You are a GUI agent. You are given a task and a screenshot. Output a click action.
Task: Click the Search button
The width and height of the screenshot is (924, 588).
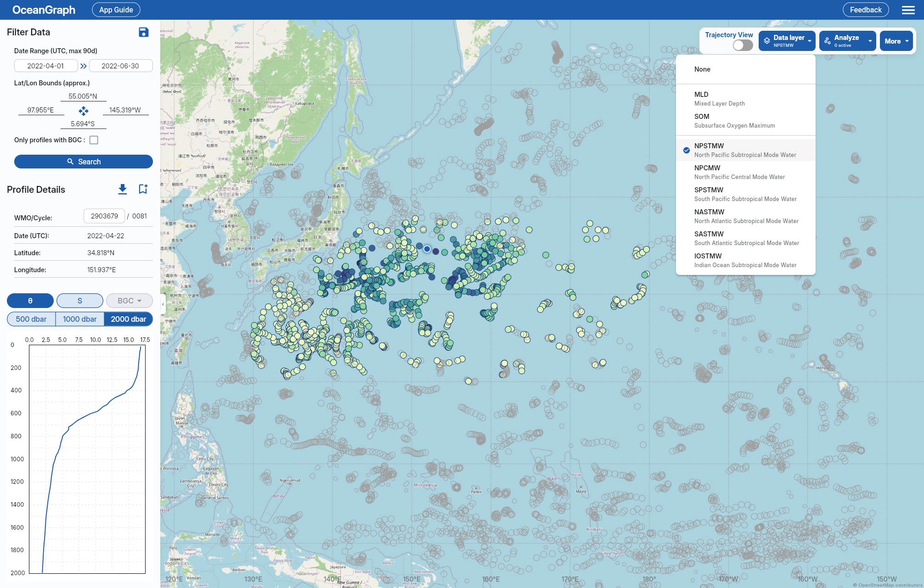[84, 162]
